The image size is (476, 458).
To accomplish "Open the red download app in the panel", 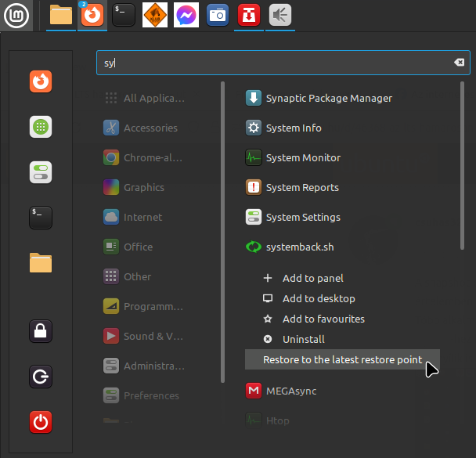I will point(249,15).
